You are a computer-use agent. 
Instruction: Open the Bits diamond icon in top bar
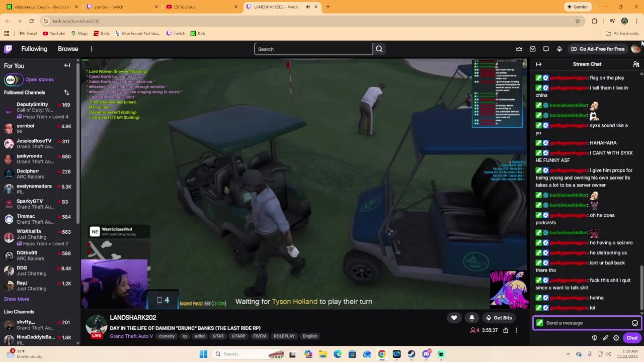559,49
